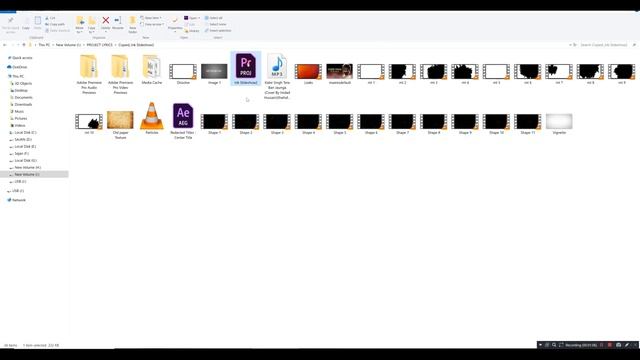The height and width of the screenshot is (360, 640).
Task: Select Documents in the sidebar
Action: 22,97
